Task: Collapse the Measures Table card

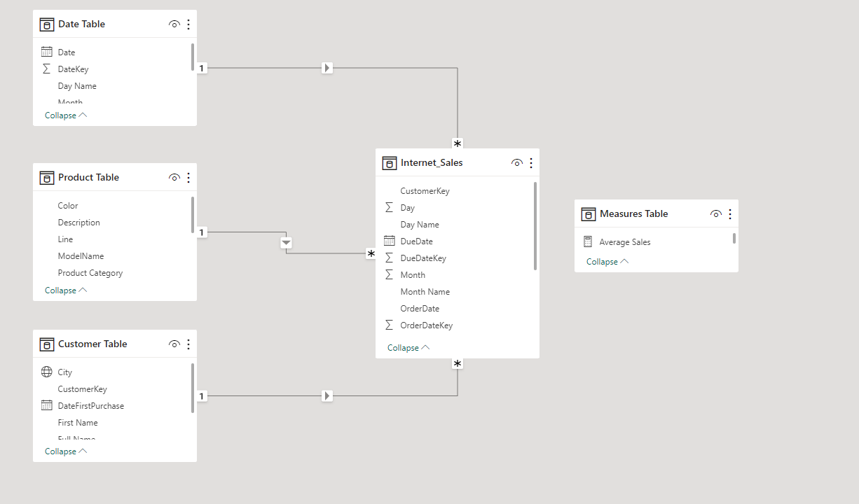Action: [607, 262]
